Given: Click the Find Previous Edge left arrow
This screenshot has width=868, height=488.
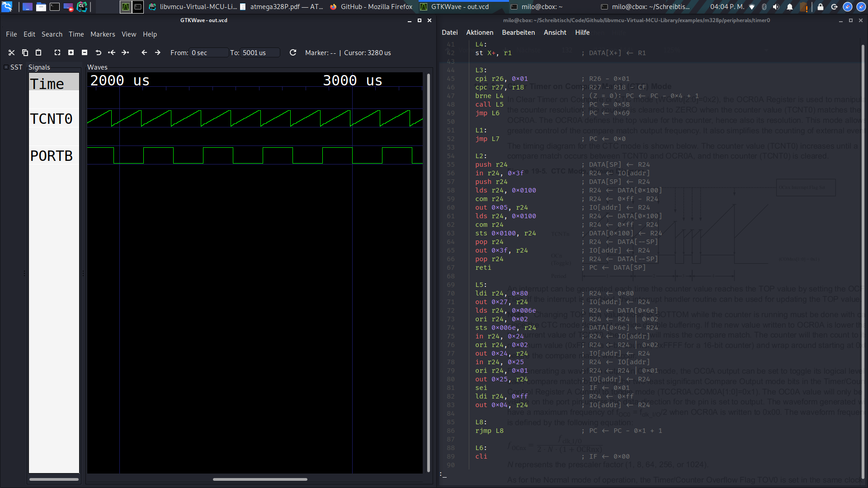Looking at the screenshot, I should pos(144,53).
